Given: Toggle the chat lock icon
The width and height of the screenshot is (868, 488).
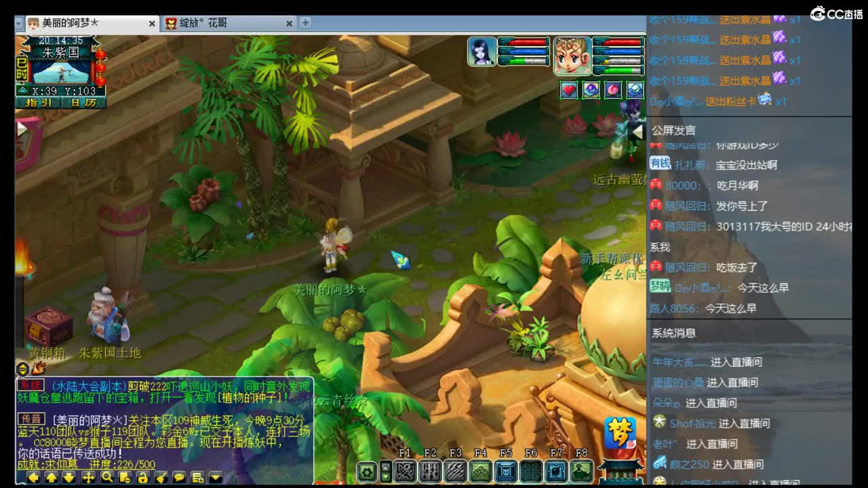Looking at the screenshot, I should (142, 477).
